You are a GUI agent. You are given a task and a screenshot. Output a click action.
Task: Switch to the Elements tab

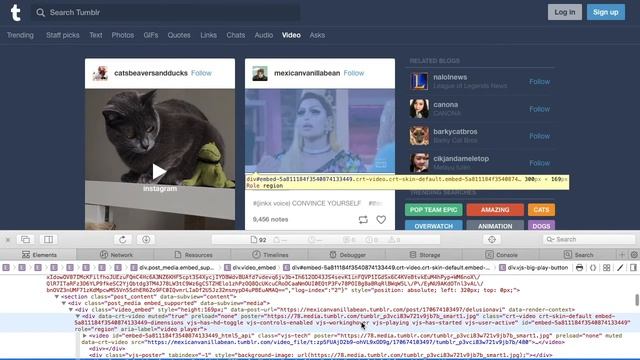point(39,255)
